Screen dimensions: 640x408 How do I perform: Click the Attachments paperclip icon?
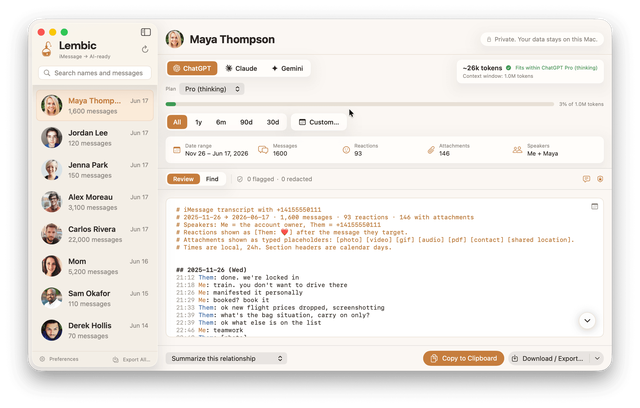click(x=431, y=150)
